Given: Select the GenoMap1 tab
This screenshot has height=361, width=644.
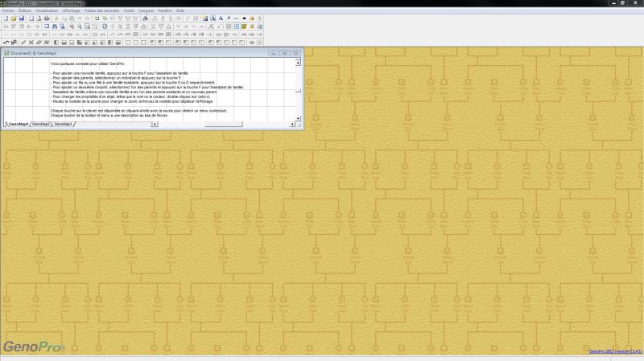Looking at the screenshot, I should coord(18,125).
